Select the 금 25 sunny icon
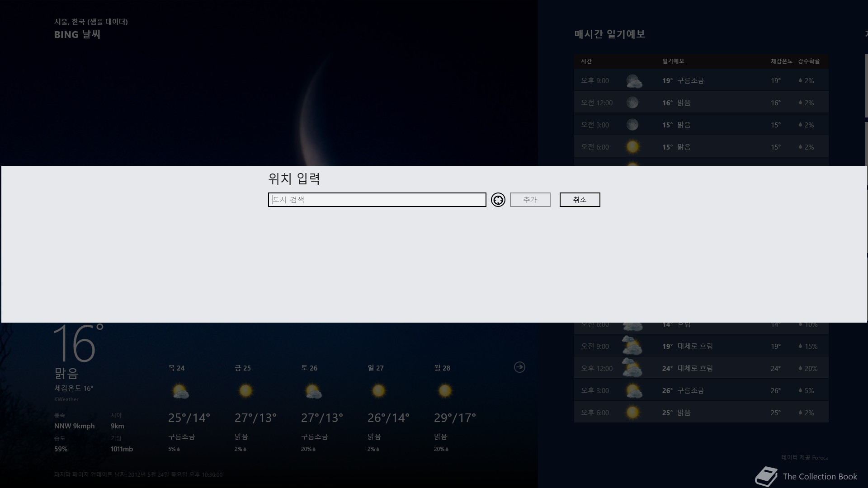Viewport: 868px width, 488px height. (x=245, y=391)
